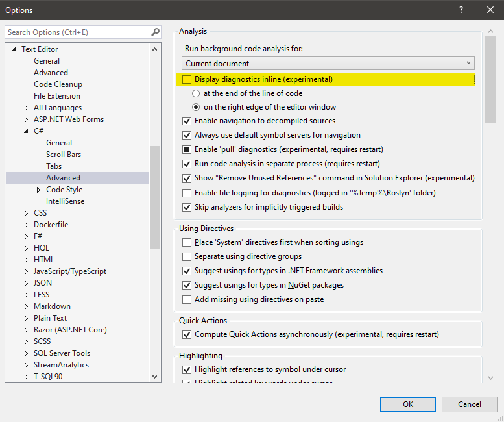Image resolution: width=504 pixels, height=422 pixels.
Task: Toggle Highlight references to symbol under cursor
Action: (x=187, y=369)
